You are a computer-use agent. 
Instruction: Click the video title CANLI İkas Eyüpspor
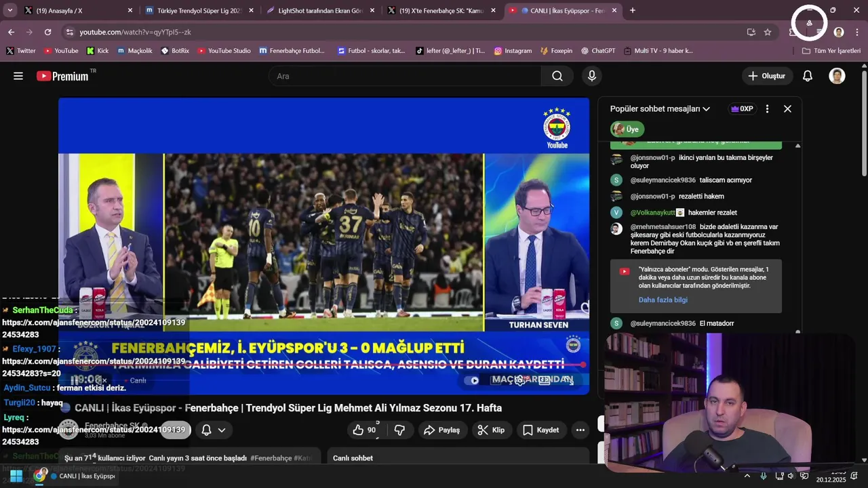pyautogui.click(x=288, y=408)
